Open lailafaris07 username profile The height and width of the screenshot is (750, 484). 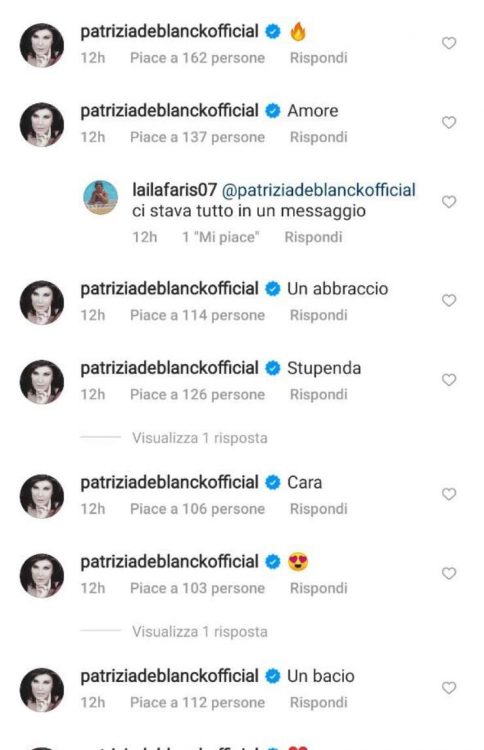(175, 190)
